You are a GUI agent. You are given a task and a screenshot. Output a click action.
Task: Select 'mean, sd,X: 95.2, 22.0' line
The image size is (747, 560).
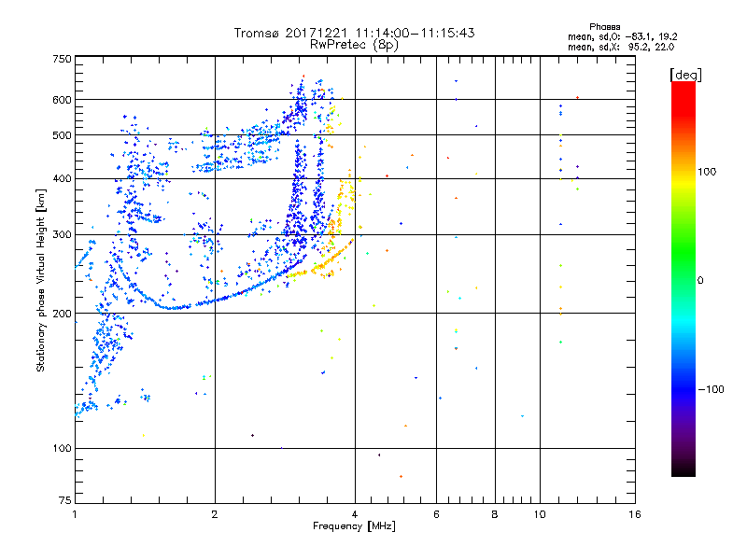(x=621, y=47)
